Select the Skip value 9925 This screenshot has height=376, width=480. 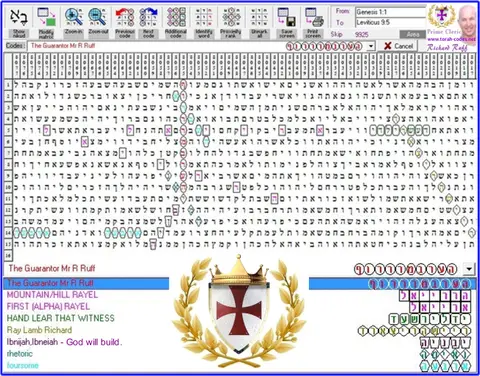click(362, 34)
